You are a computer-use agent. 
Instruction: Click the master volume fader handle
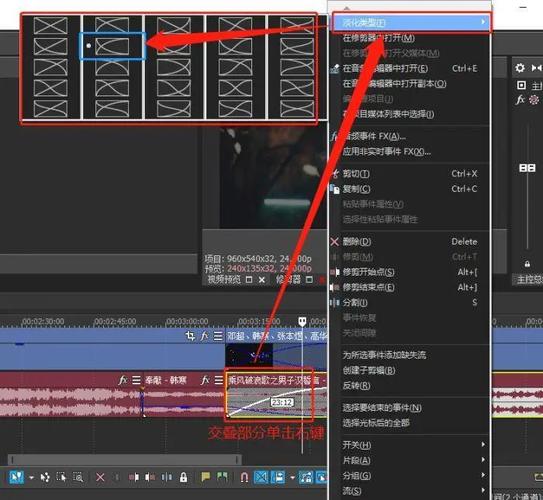(x=527, y=168)
